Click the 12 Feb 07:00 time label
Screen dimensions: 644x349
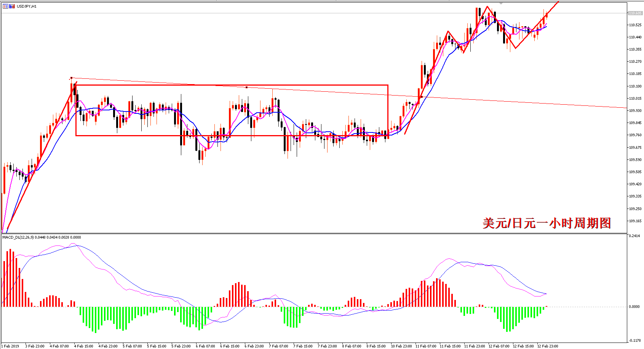[x=499, y=346]
